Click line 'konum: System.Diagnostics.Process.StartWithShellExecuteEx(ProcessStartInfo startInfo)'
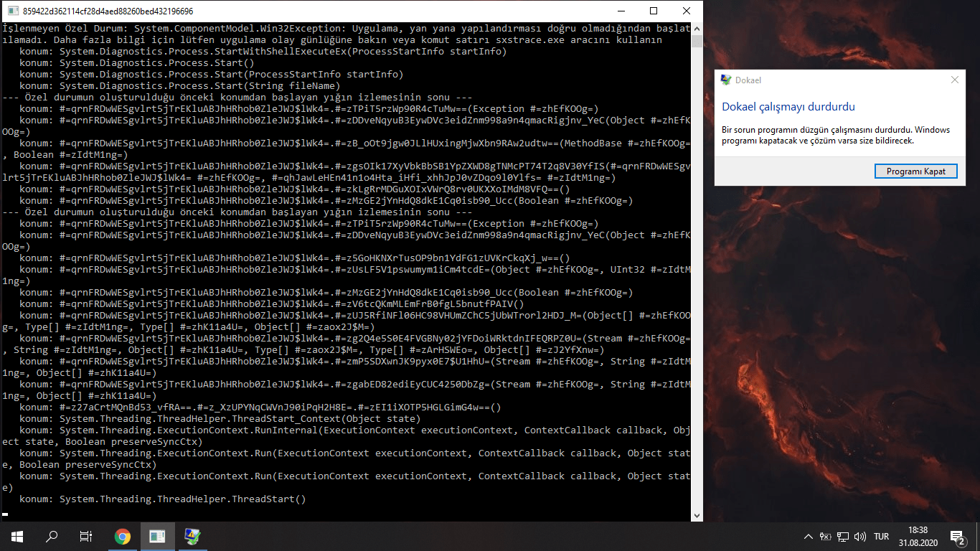The image size is (980, 551). coord(263,52)
